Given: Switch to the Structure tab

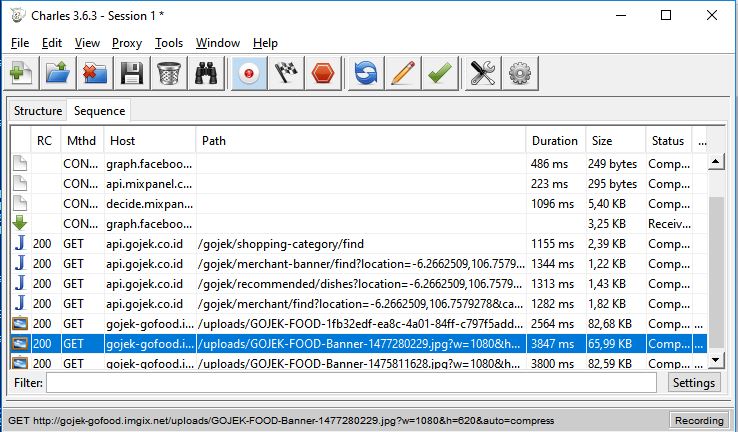Looking at the screenshot, I should click(x=38, y=111).
